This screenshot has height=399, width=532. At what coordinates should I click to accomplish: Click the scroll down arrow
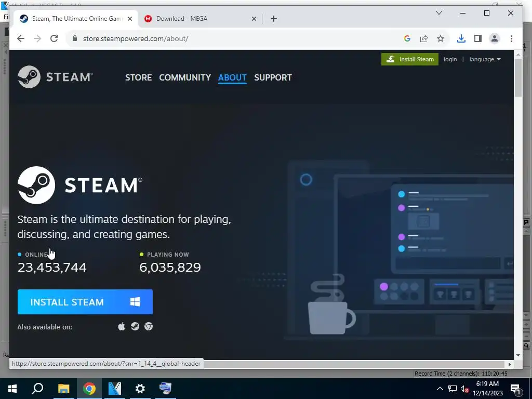tap(518, 355)
